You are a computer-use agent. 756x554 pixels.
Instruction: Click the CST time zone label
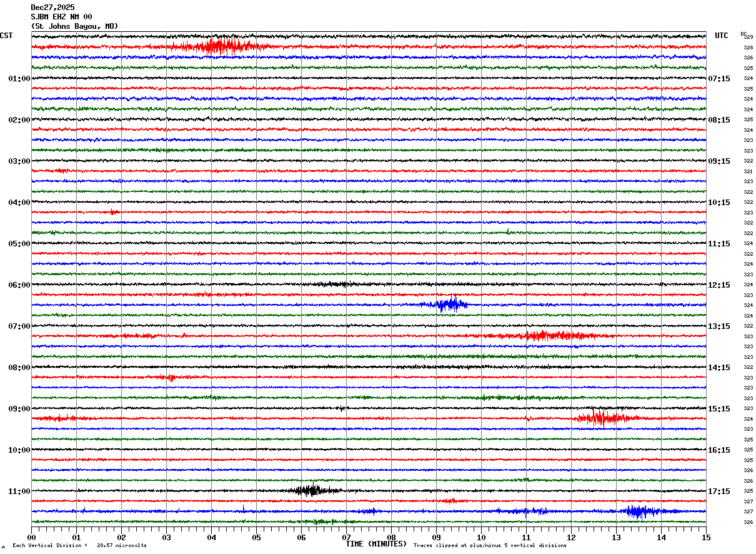(6, 36)
